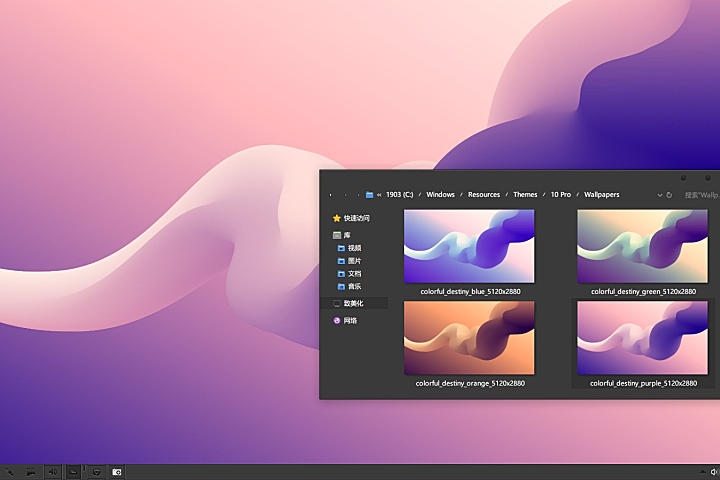Image resolution: width=720 pixels, height=480 pixels.
Task: Click the Wallpapers search field
Action: pyautogui.click(x=702, y=195)
